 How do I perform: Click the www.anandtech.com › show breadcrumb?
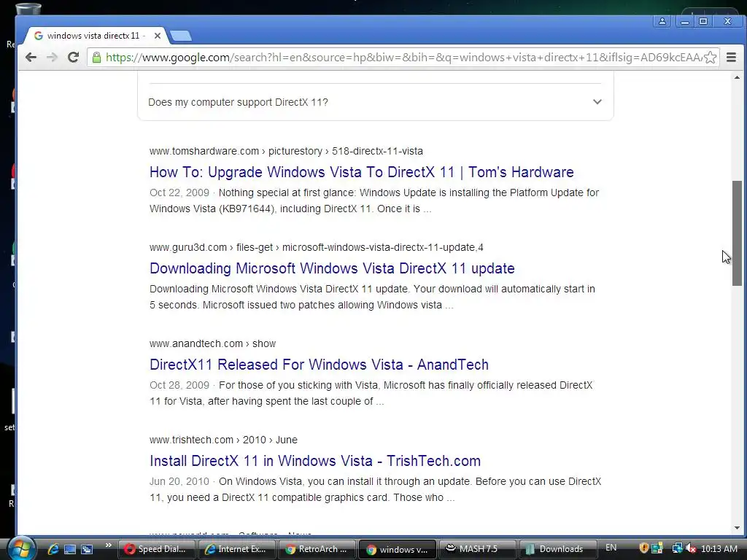[x=212, y=343]
